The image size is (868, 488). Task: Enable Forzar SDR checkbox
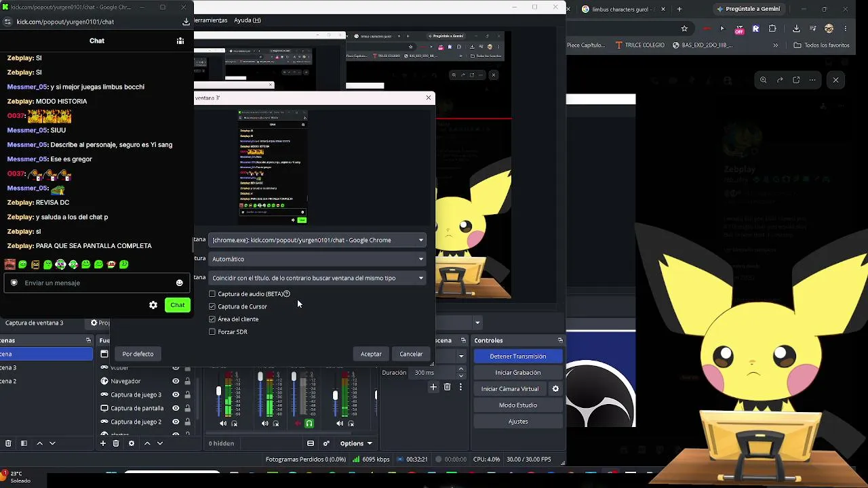pyautogui.click(x=212, y=332)
